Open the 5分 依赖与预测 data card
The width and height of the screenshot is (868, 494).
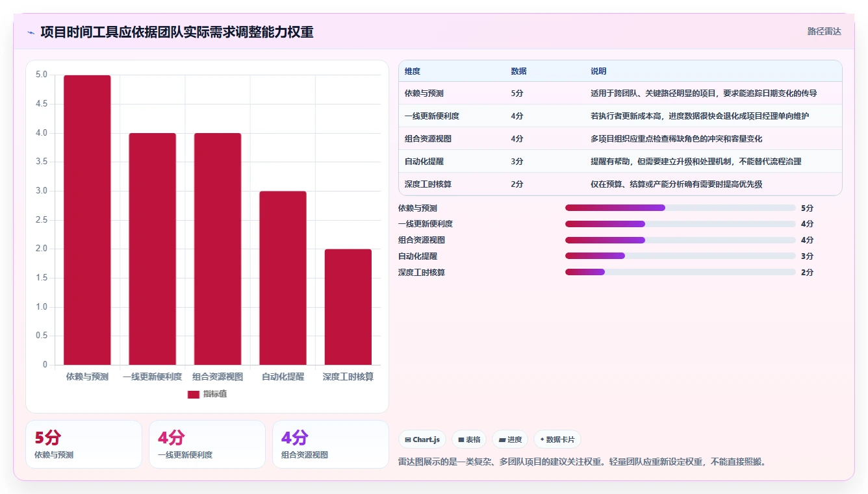[x=84, y=444]
